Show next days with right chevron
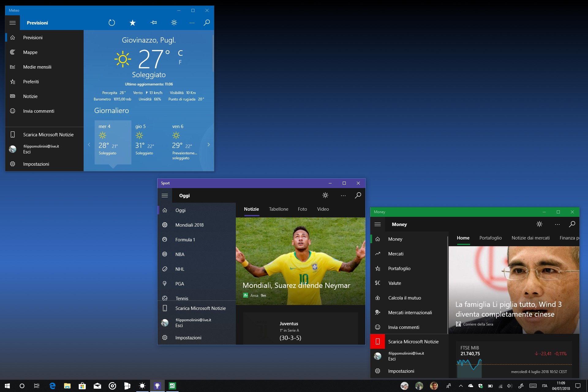Viewport: 588px width, 392px height. pyautogui.click(x=209, y=145)
